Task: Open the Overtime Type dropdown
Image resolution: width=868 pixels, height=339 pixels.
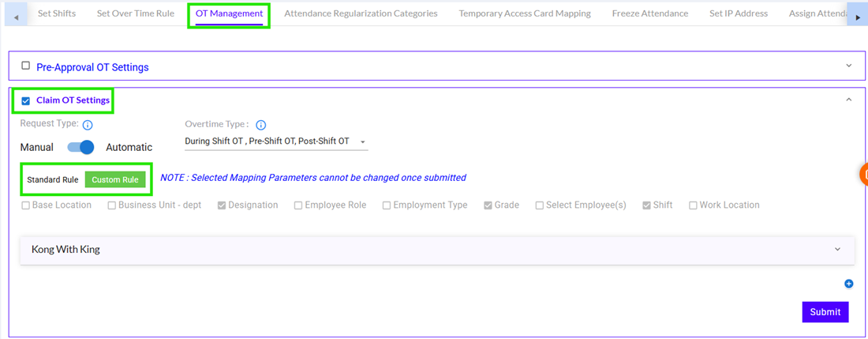Action: pos(275,141)
